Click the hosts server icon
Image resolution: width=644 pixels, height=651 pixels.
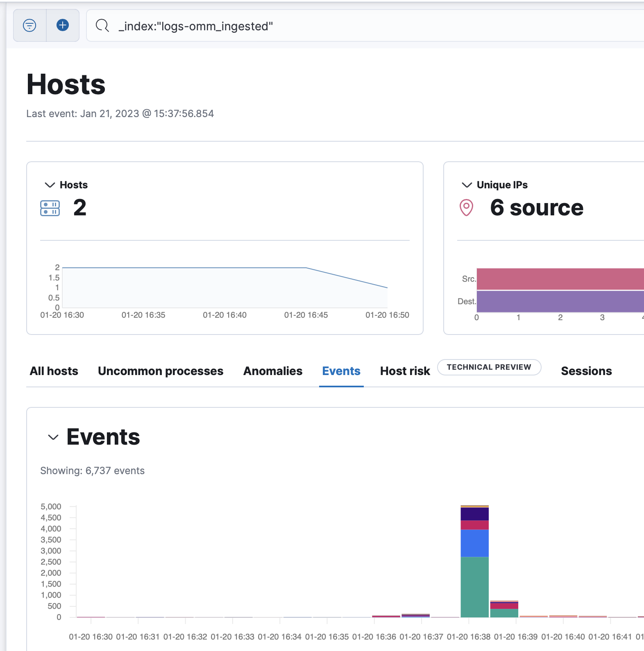[x=50, y=208]
